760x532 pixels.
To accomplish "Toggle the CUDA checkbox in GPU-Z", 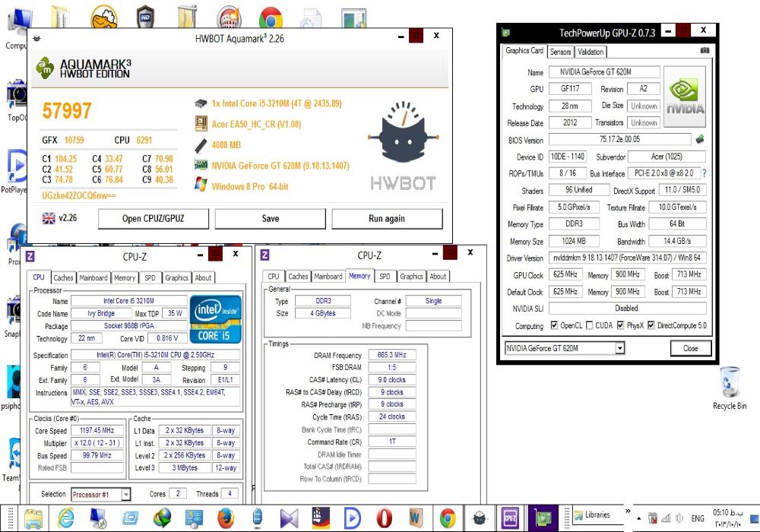I will [x=590, y=325].
